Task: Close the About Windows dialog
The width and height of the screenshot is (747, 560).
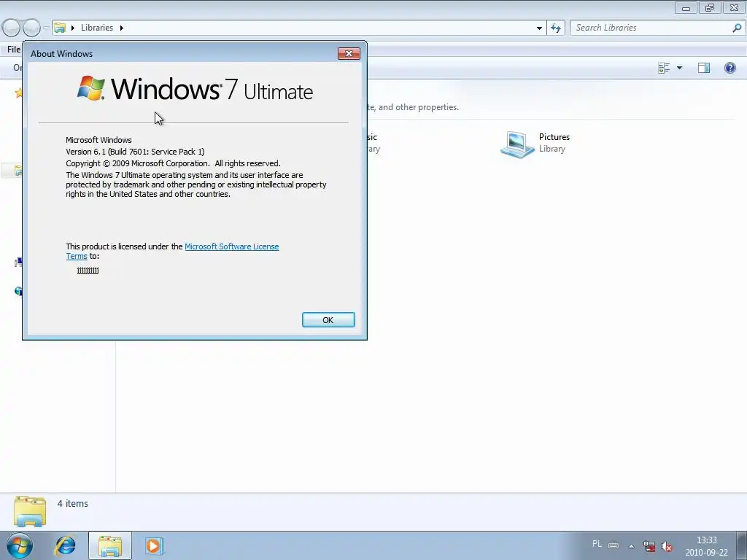Action: (x=349, y=54)
